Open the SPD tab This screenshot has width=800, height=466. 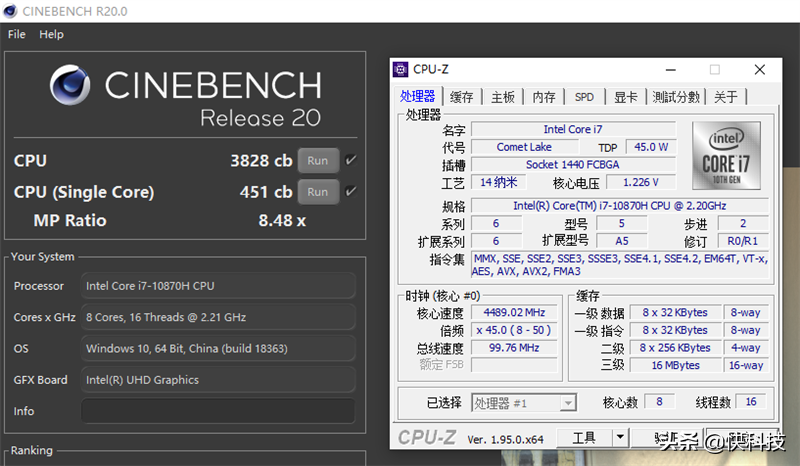coord(584,97)
